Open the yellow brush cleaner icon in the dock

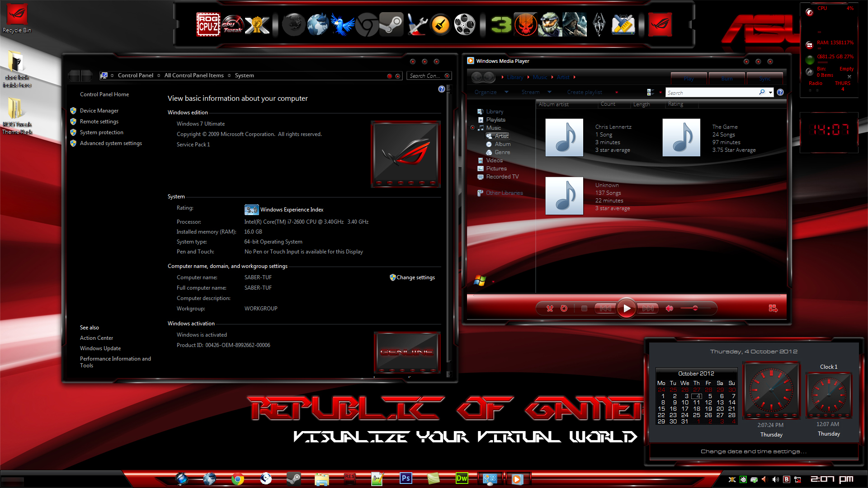[440, 24]
